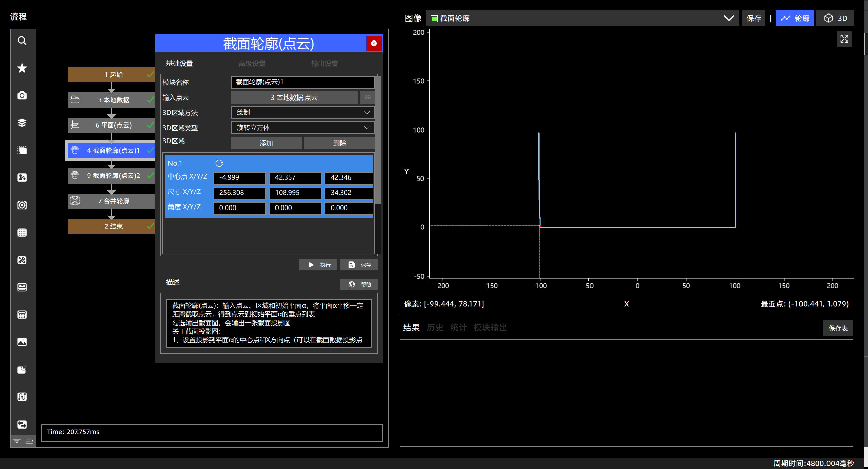Screen dimensions: 868x469
Task: Switch view to 3D mode
Action: 835,18
